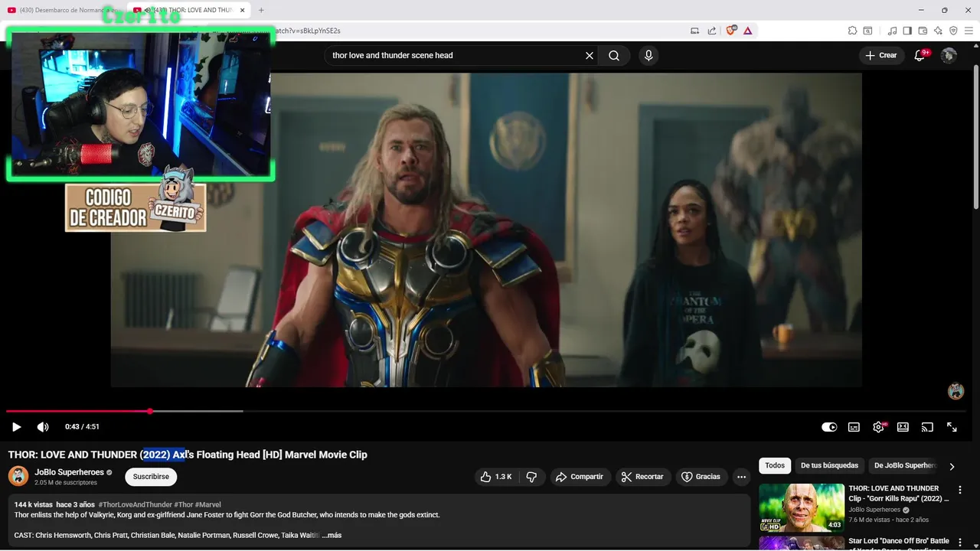Open JoBlo Superheroes channel avatar

(18, 476)
